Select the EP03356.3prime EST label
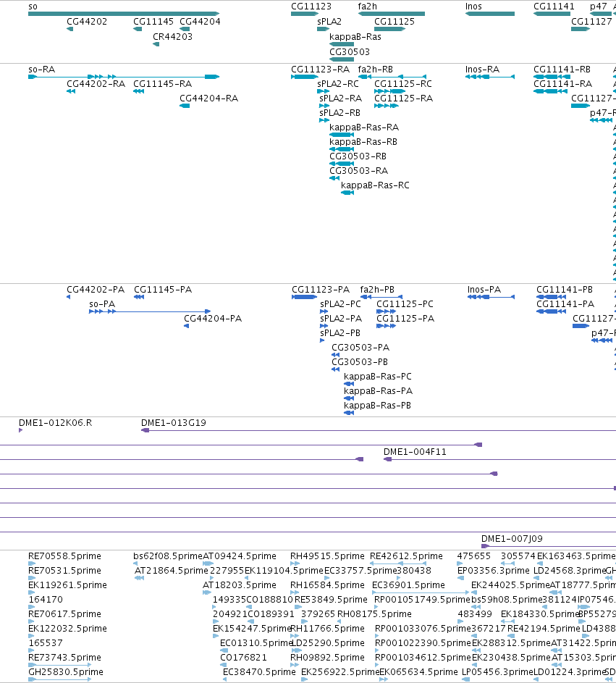Viewport: 616px width, 683px height. coord(493,570)
